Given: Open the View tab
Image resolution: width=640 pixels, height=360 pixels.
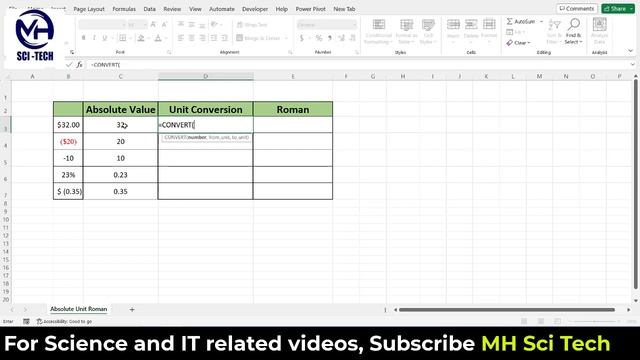Looking at the screenshot, I should tap(195, 9).
